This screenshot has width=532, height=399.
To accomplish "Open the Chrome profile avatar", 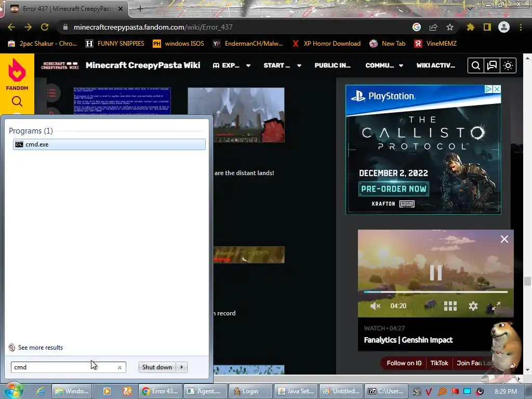I will coord(504,27).
